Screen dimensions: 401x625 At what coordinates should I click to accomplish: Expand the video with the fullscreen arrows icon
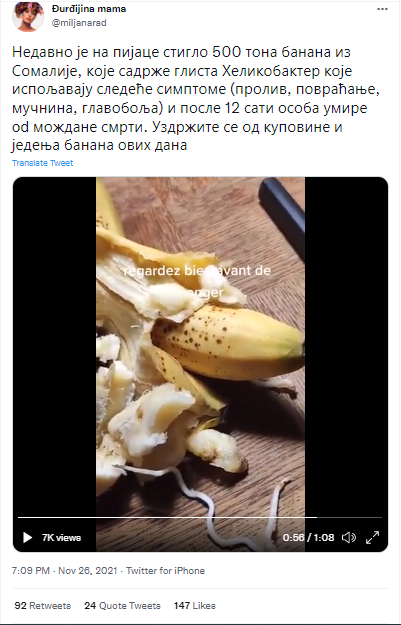tap(372, 537)
